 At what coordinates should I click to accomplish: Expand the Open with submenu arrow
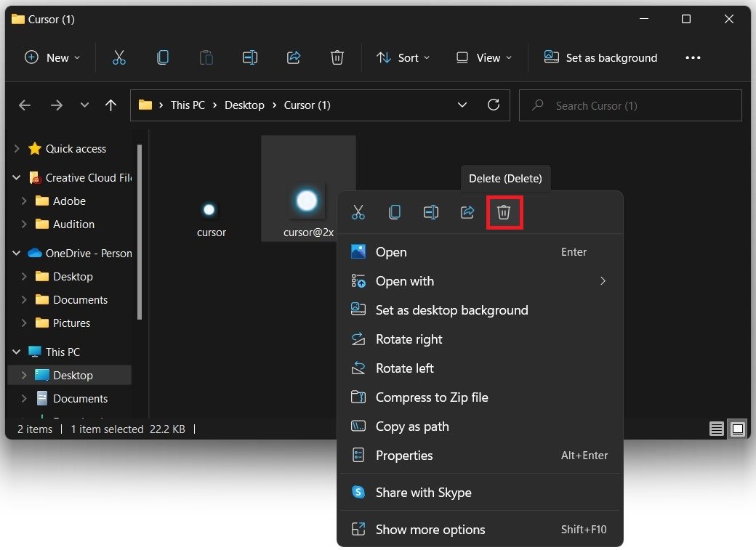[x=603, y=281]
